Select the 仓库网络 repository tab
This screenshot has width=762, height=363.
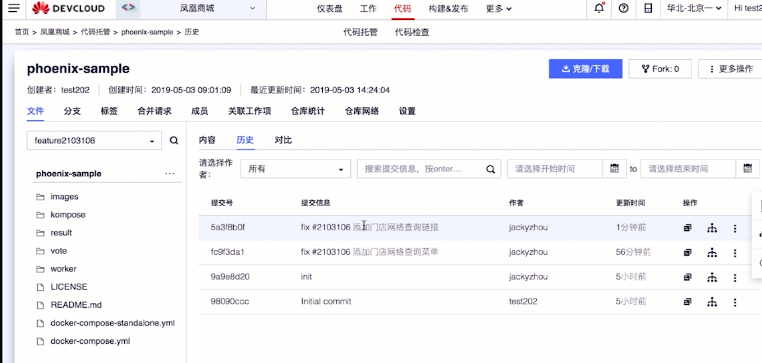coord(362,111)
